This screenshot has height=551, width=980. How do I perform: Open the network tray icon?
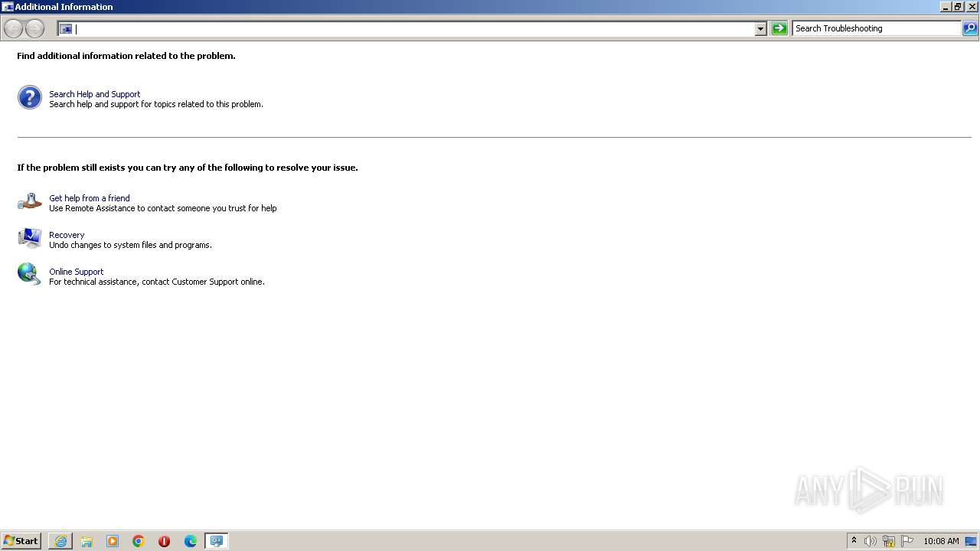(889, 541)
